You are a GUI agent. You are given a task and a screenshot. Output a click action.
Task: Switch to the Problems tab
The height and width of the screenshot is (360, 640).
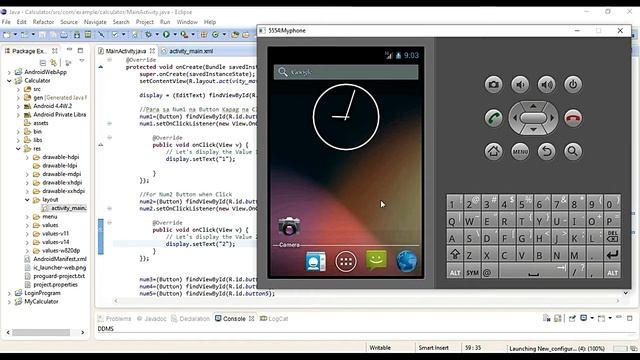(115, 319)
